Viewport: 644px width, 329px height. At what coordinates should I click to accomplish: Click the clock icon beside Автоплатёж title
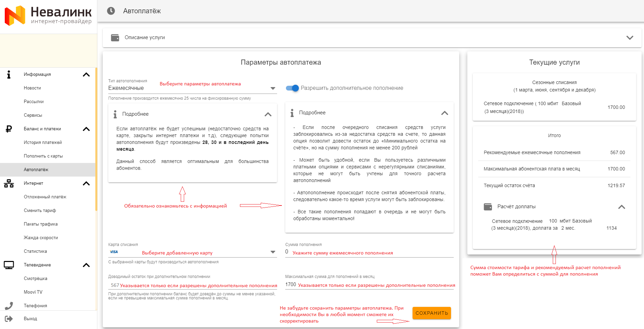(111, 11)
